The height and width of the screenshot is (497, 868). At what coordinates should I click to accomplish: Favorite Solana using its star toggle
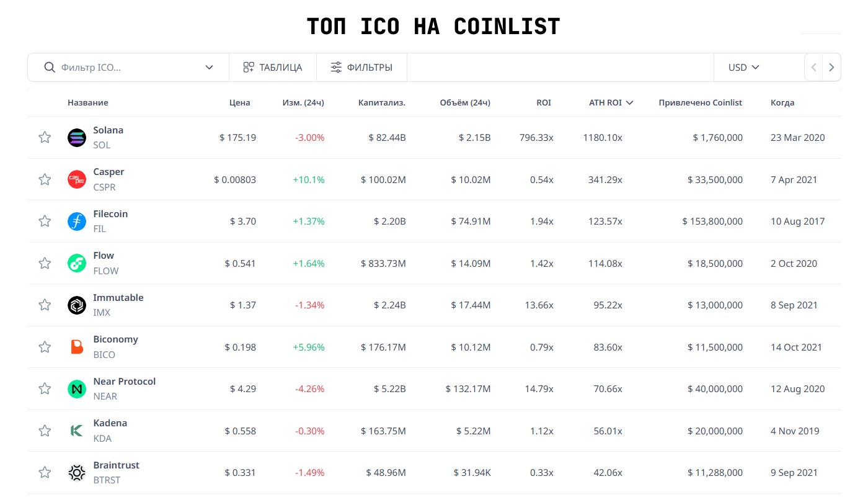tap(44, 137)
